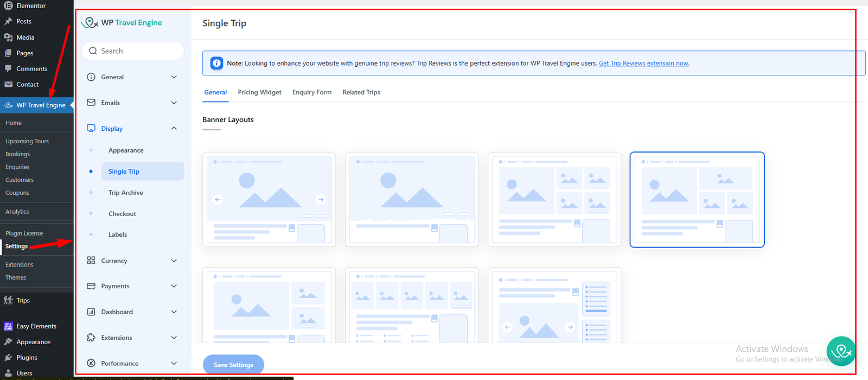Image resolution: width=868 pixels, height=380 pixels.
Task: Click the Extensions puzzle icon
Action: pos(91,338)
